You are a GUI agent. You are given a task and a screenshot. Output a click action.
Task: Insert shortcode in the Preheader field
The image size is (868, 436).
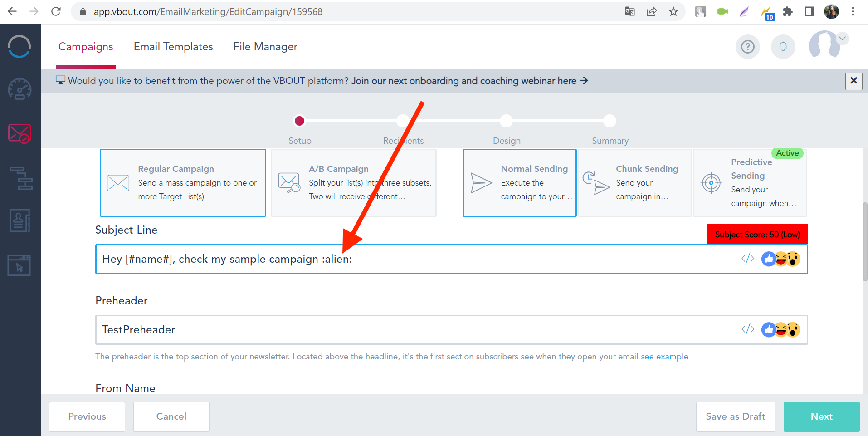tap(748, 329)
